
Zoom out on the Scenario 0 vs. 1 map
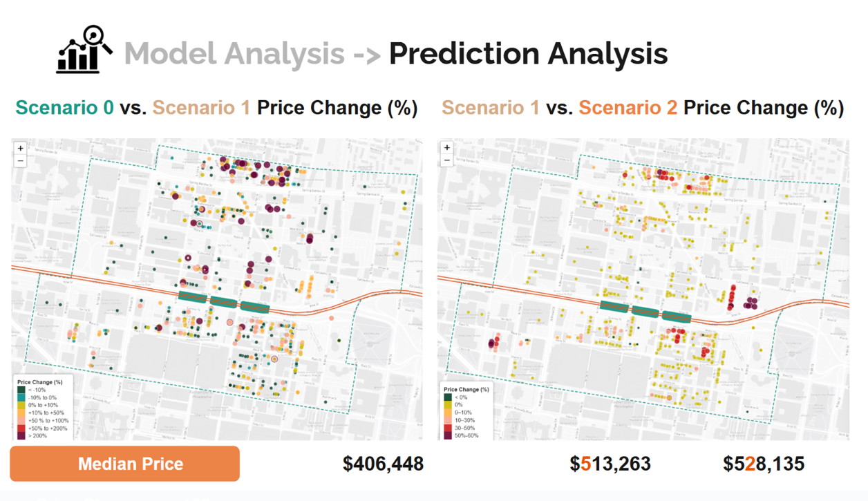[21, 160]
